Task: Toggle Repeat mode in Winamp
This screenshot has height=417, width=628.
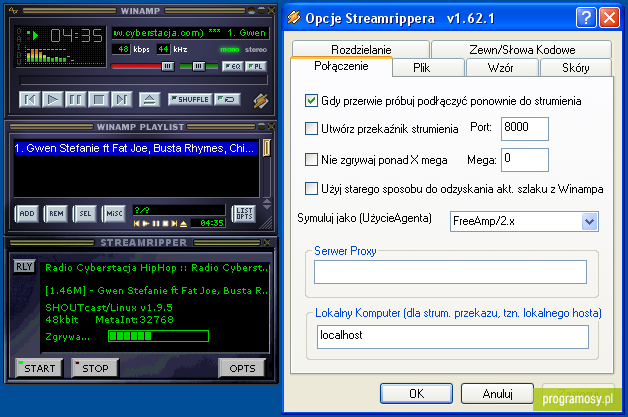Action: pos(227,99)
